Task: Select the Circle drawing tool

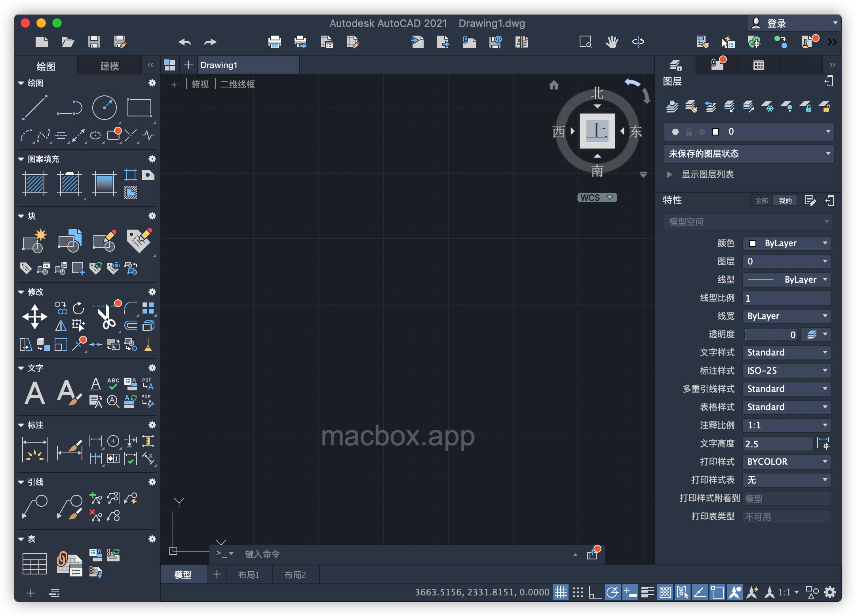Action: click(x=104, y=107)
